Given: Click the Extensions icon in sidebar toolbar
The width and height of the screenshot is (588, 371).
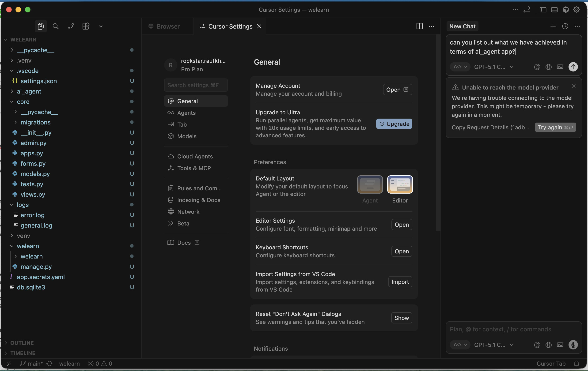Looking at the screenshot, I should [x=86, y=26].
